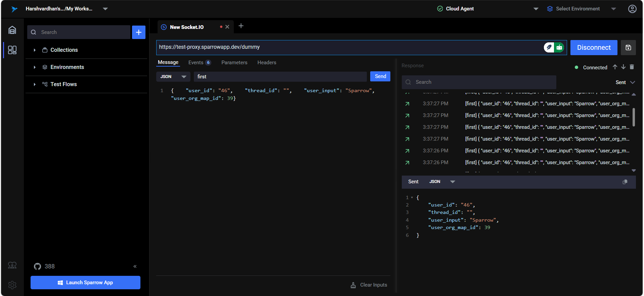The width and height of the screenshot is (644, 296).
Task: Click the message list scroll-up arrow
Action: (x=634, y=95)
